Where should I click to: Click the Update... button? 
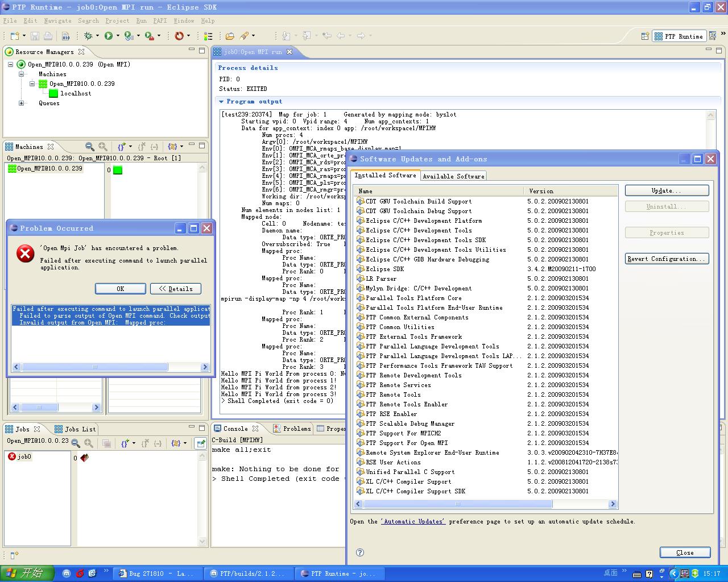(667, 190)
